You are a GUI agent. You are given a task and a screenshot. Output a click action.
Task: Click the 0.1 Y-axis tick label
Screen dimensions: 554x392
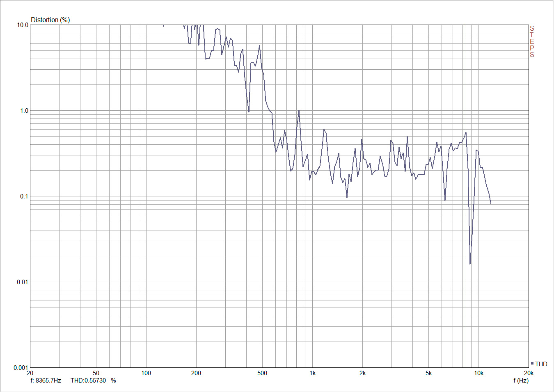25,196
